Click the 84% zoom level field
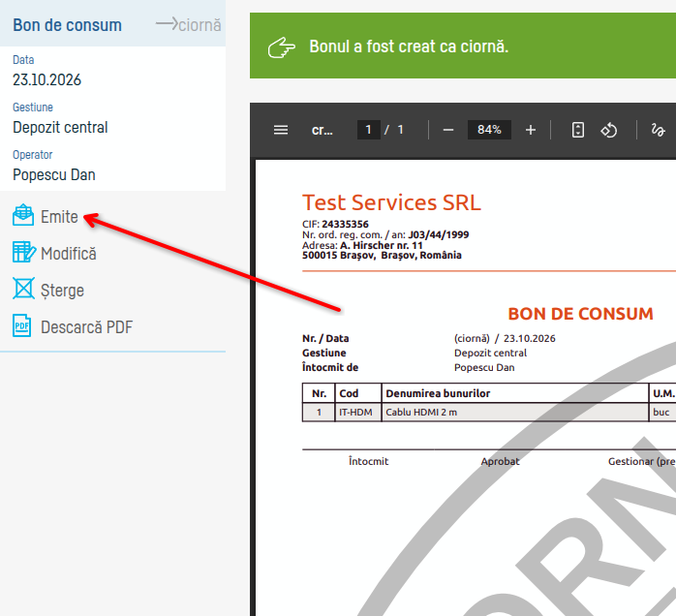 (x=489, y=130)
